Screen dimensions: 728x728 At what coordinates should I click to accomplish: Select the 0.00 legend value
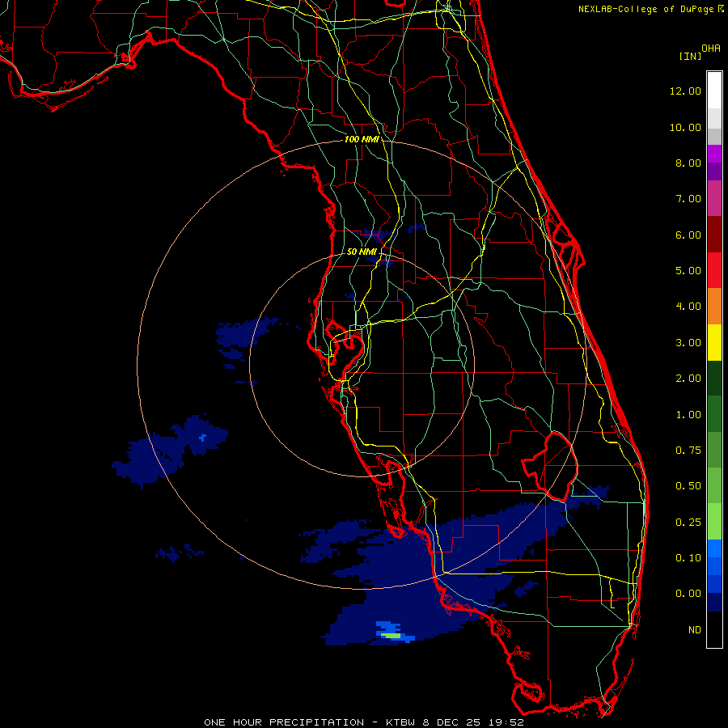[688, 594]
